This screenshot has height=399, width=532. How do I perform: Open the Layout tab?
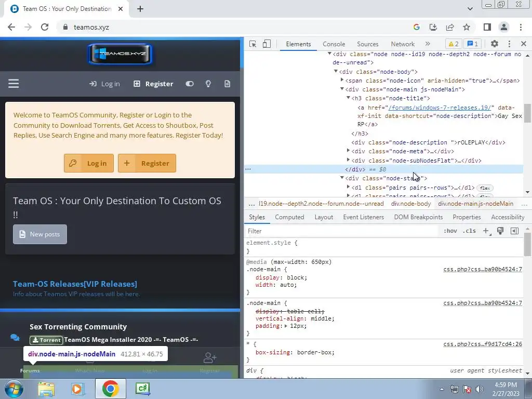pyautogui.click(x=324, y=217)
